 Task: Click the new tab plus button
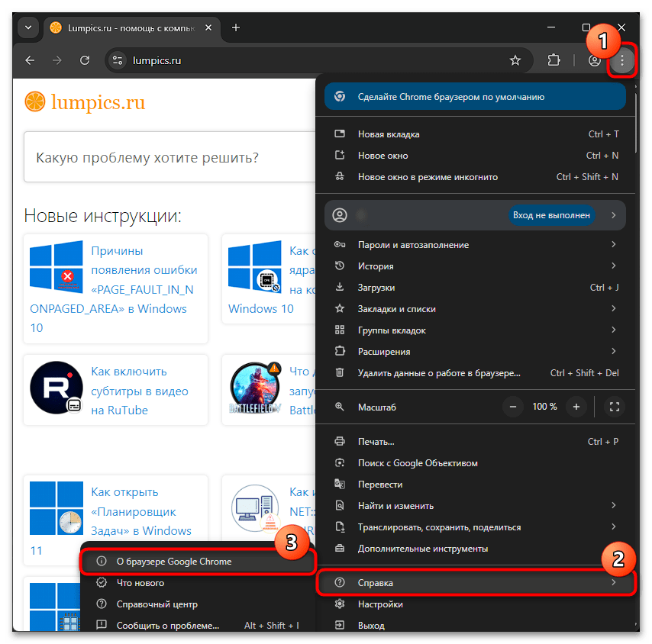pyautogui.click(x=236, y=27)
